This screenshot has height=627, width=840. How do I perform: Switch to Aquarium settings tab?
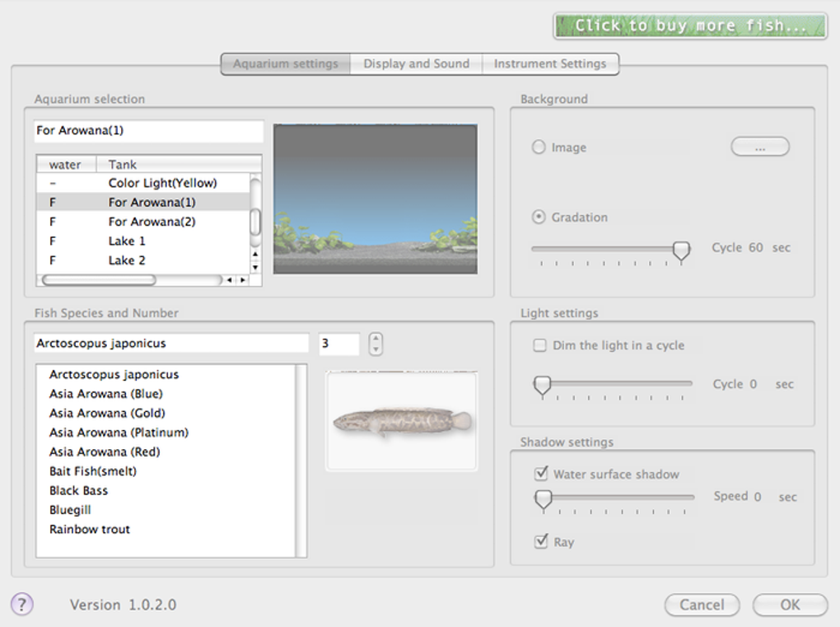[x=286, y=63]
